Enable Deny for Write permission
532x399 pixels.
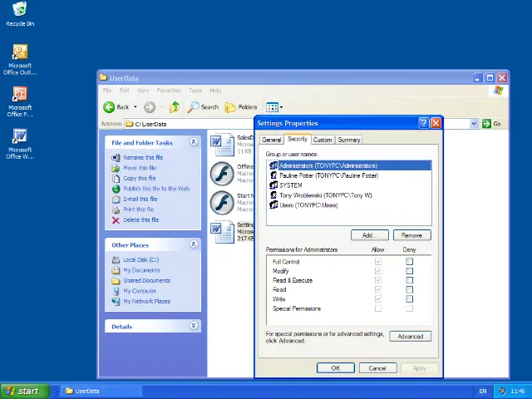click(409, 299)
